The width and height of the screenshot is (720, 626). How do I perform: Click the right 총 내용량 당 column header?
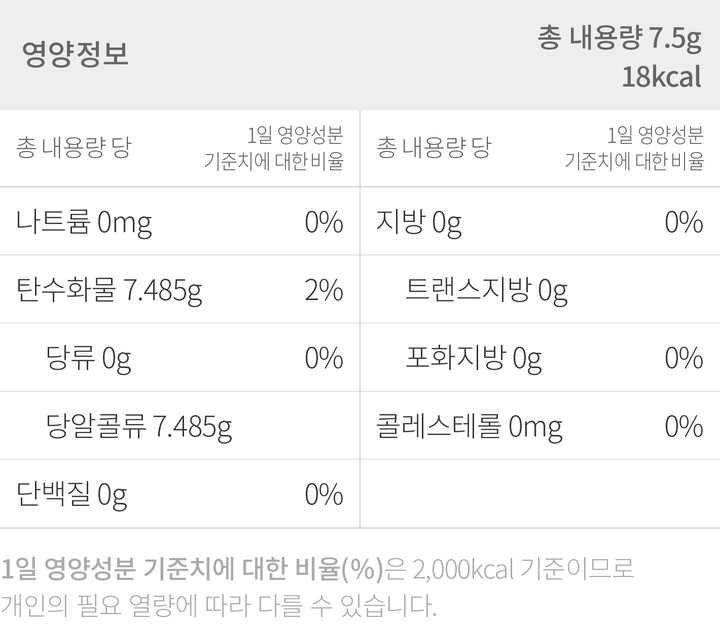[433, 148]
